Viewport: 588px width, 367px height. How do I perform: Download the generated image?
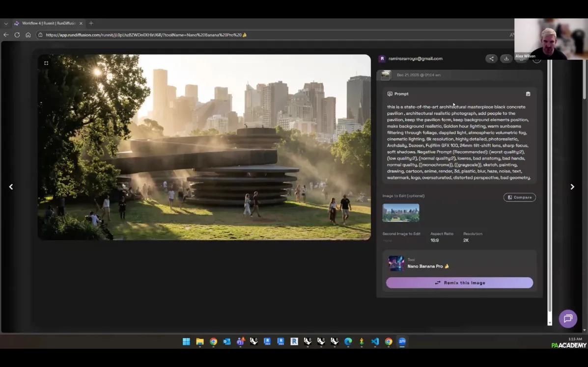pyautogui.click(x=506, y=59)
